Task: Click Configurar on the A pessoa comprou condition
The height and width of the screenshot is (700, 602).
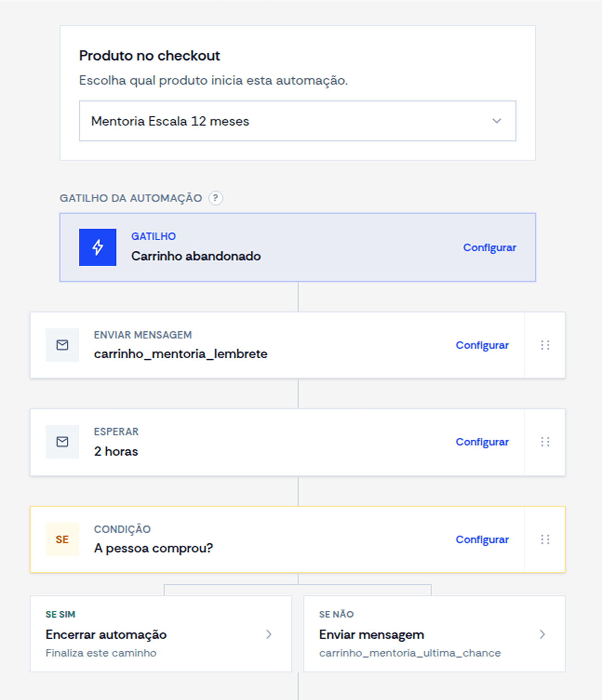Action: point(482,539)
